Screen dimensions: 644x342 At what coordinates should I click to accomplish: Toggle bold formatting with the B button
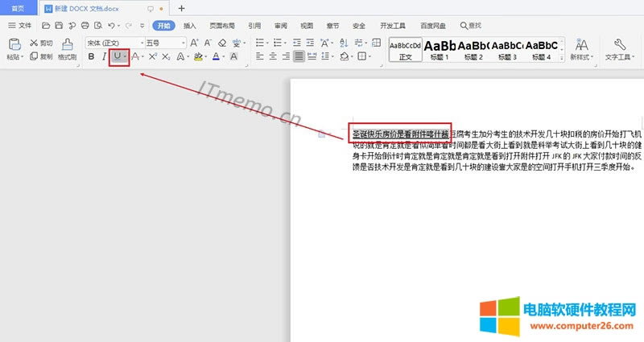pyautogui.click(x=91, y=56)
